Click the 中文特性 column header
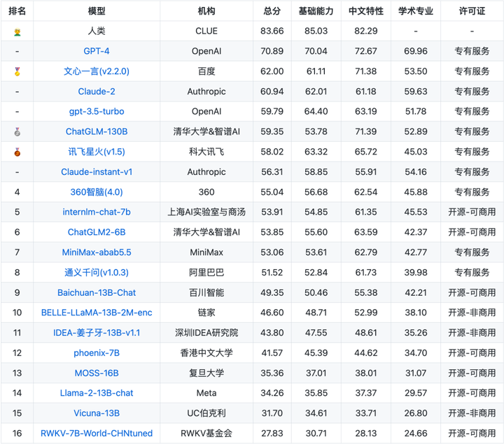This screenshot has width=504, height=444. pyautogui.click(x=366, y=11)
